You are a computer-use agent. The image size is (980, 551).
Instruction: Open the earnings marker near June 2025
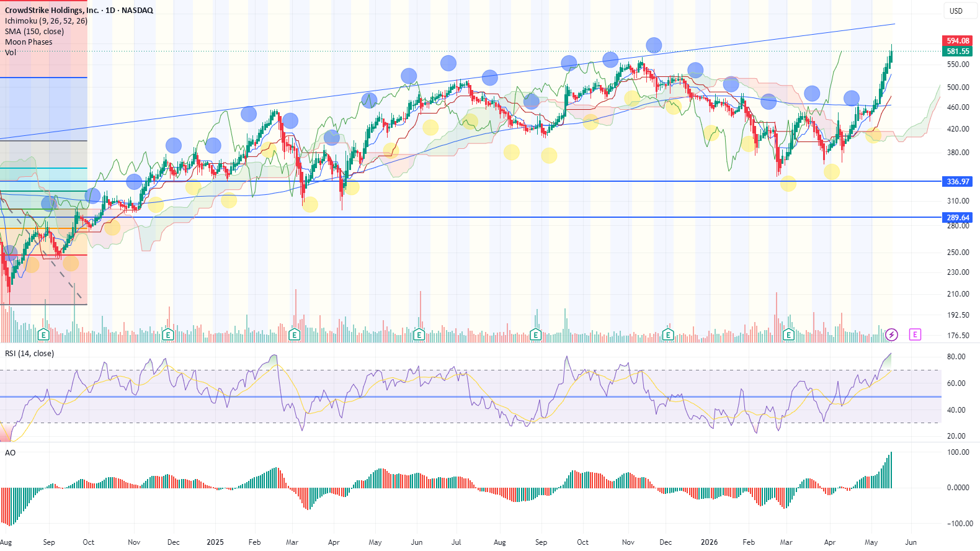[419, 334]
